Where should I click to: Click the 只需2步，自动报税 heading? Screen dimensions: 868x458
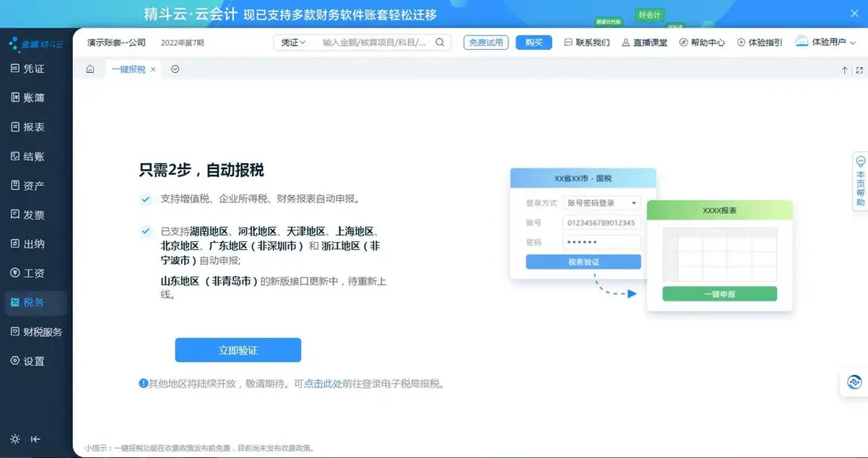[x=202, y=170]
